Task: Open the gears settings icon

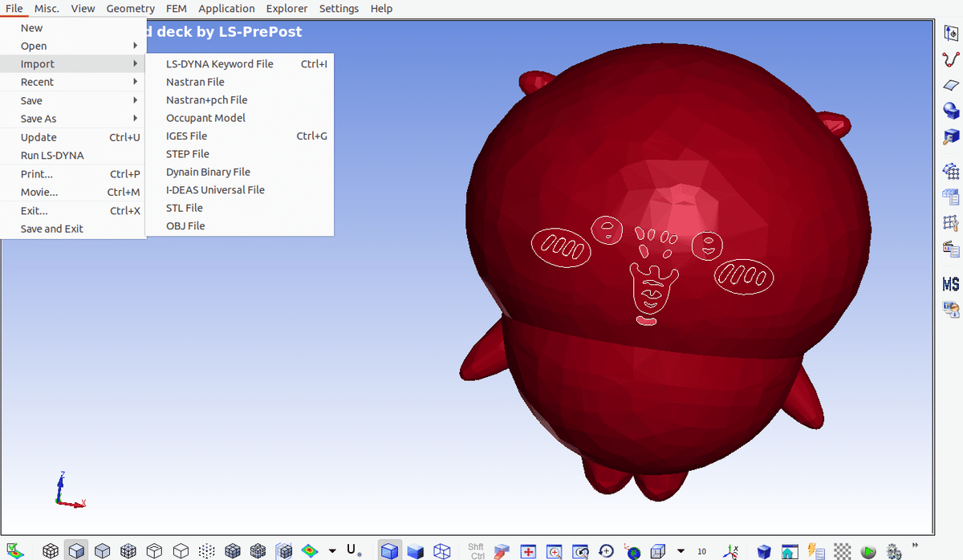Action: (894, 550)
